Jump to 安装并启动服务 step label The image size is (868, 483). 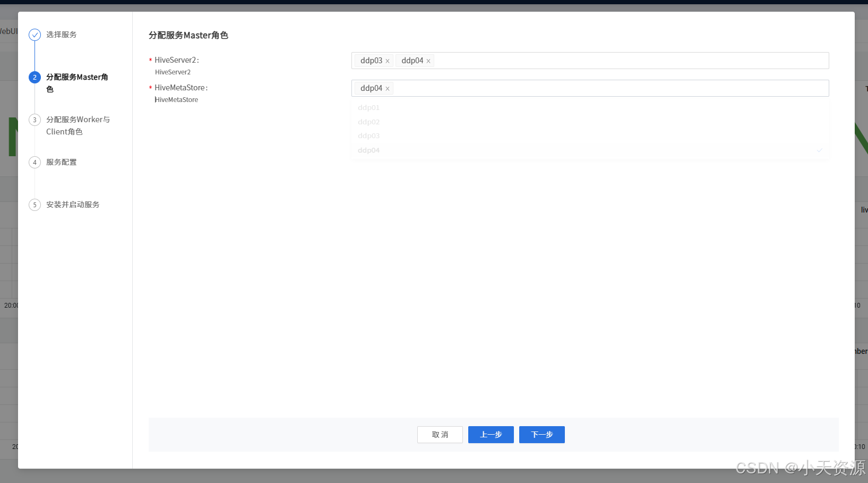(73, 205)
